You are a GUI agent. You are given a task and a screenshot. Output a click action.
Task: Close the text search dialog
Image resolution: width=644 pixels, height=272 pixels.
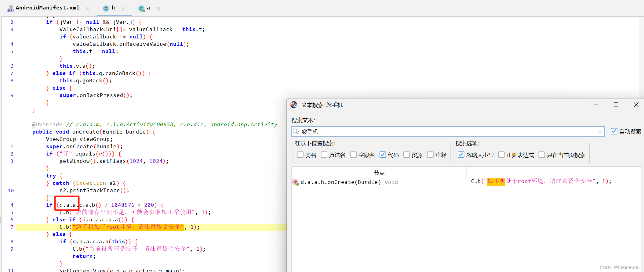pos(636,105)
